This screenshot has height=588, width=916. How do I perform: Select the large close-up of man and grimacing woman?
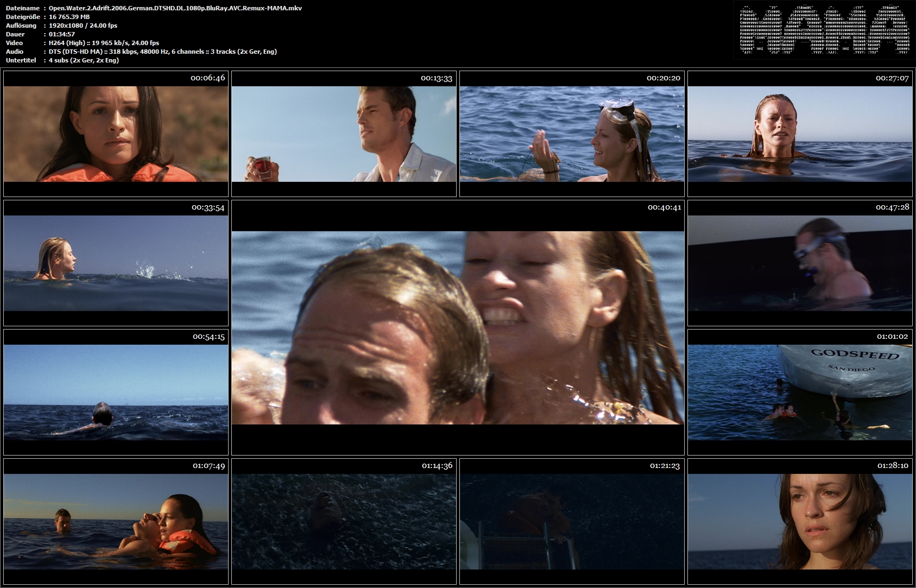click(x=458, y=327)
